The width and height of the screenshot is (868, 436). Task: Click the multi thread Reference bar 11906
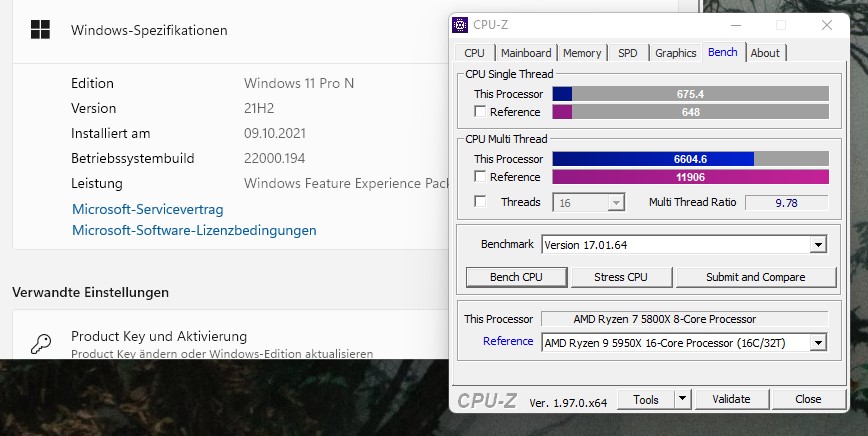(690, 177)
